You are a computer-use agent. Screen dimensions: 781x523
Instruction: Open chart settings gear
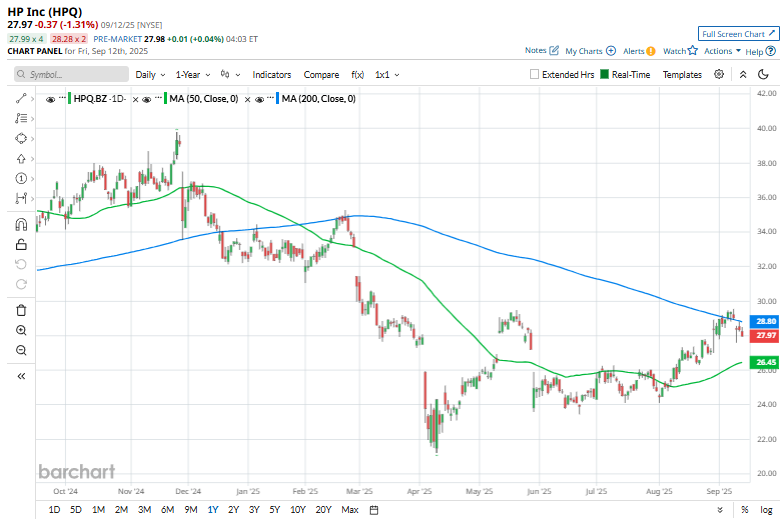click(x=719, y=74)
